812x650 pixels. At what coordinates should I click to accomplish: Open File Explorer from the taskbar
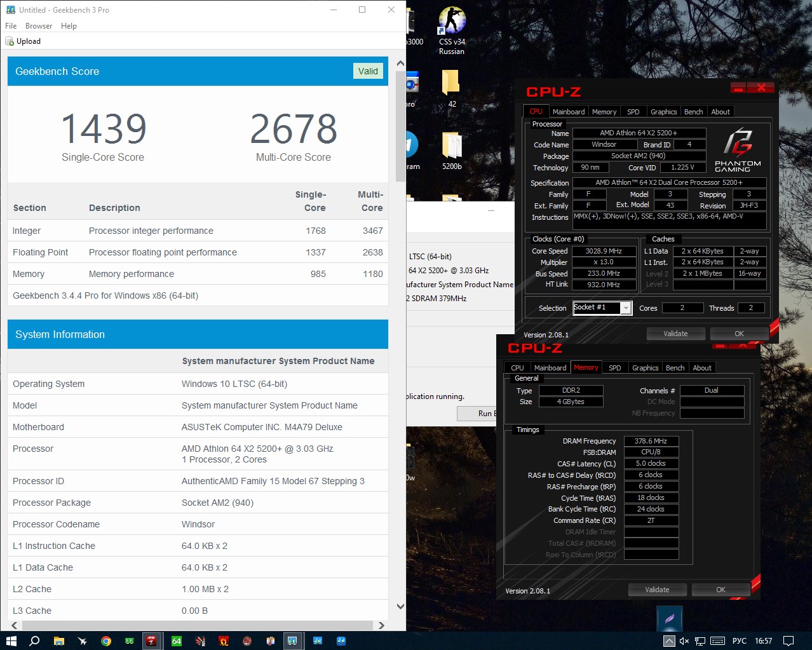tap(58, 640)
